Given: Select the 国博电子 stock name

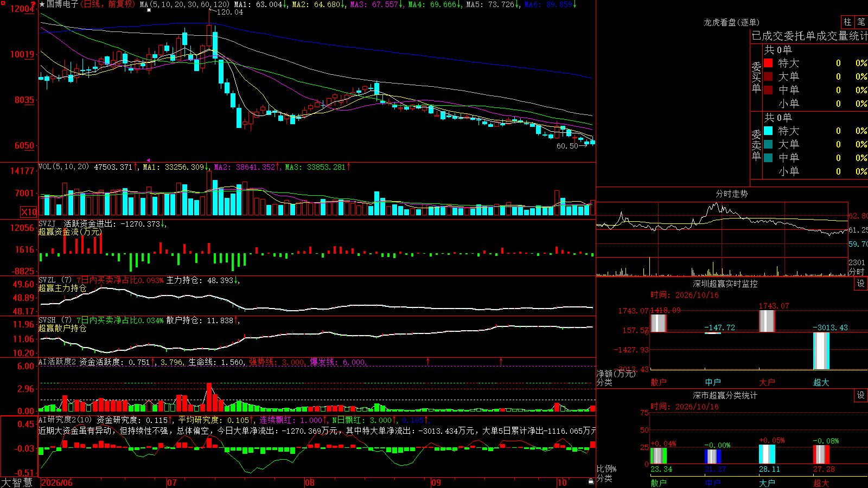Looking at the screenshot, I should pyautogui.click(x=62, y=4).
